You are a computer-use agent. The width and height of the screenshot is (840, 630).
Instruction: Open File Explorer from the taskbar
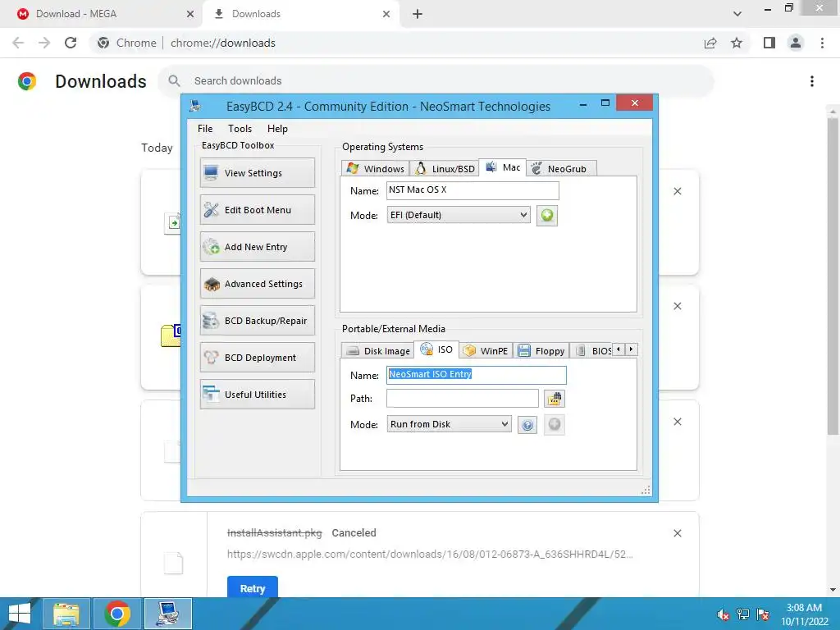[66, 614]
